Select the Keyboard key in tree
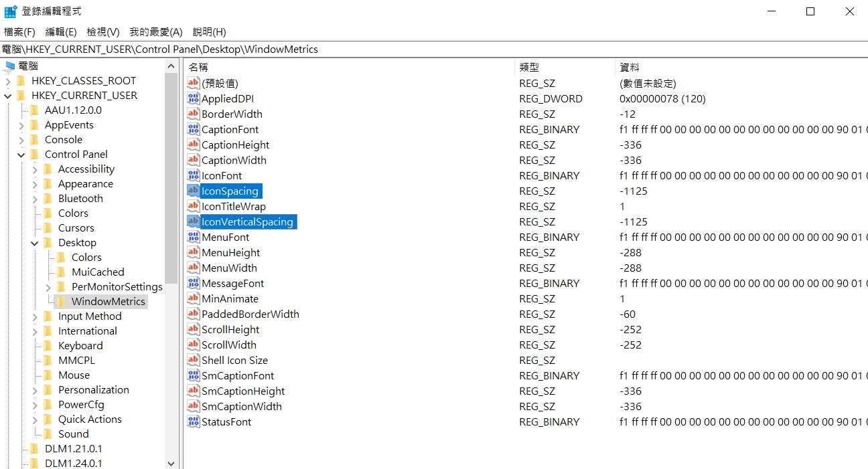 (80, 345)
